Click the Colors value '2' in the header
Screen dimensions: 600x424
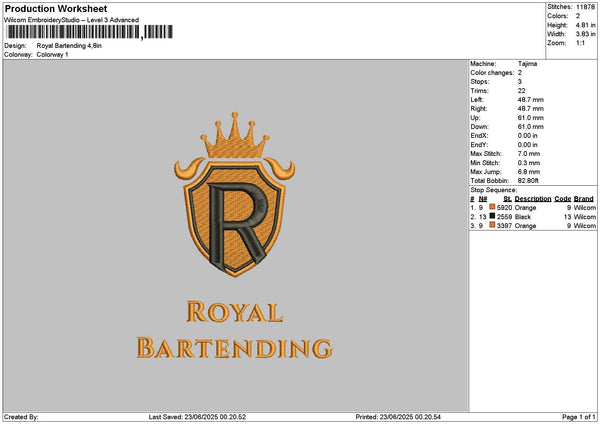[578, 16]
